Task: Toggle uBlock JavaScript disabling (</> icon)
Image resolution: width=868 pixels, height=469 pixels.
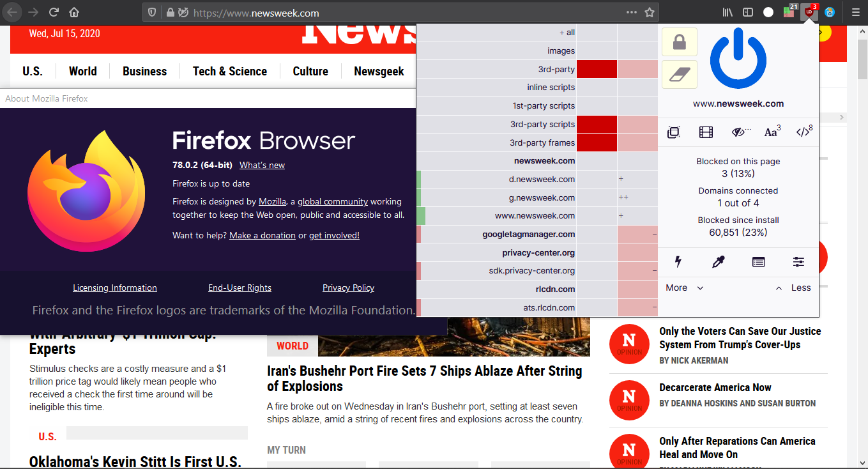Action: [804, 132]
